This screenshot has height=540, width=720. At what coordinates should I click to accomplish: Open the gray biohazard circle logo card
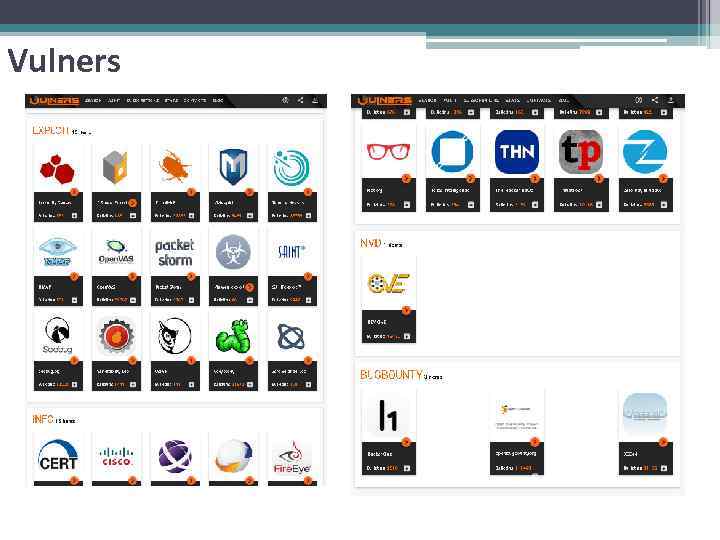(x=233, y=268)
